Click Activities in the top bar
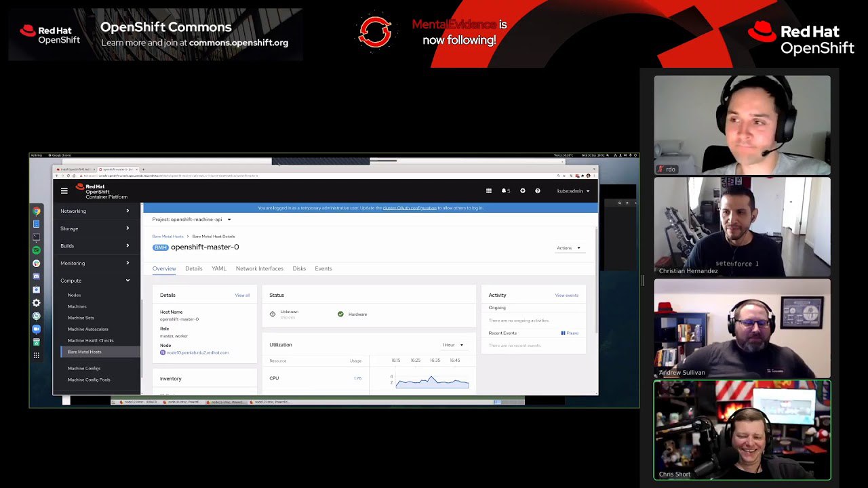 tap(36, 155)
